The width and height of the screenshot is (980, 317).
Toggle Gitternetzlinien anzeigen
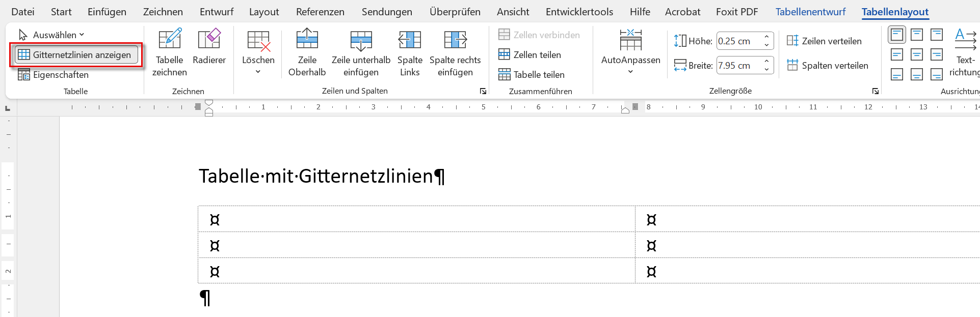76,55
